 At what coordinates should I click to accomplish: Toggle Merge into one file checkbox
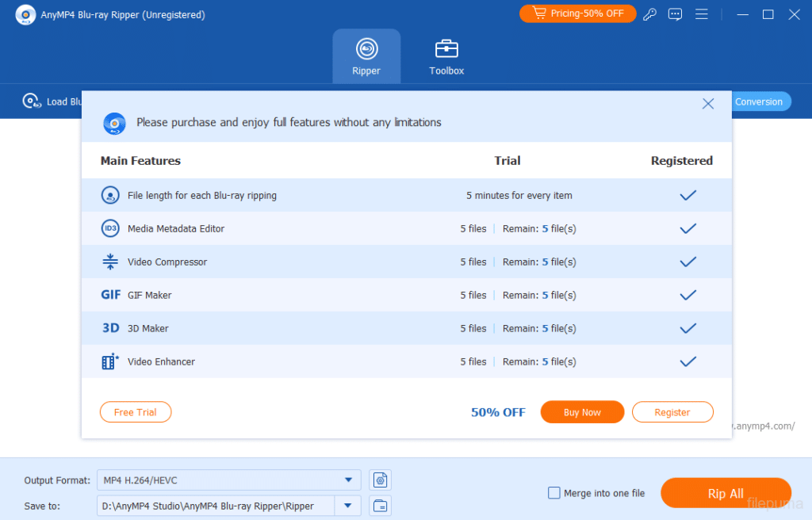[x=553, y=493]
